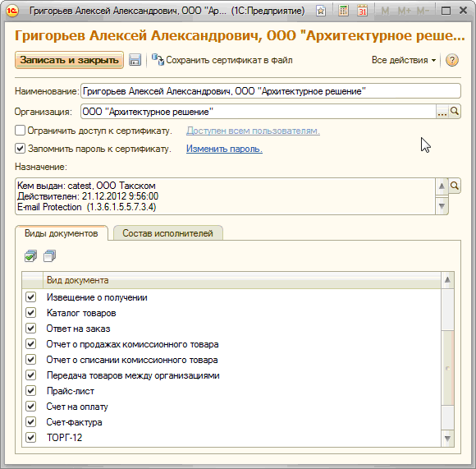Select Счет-фактура row text

coord(74,422)
